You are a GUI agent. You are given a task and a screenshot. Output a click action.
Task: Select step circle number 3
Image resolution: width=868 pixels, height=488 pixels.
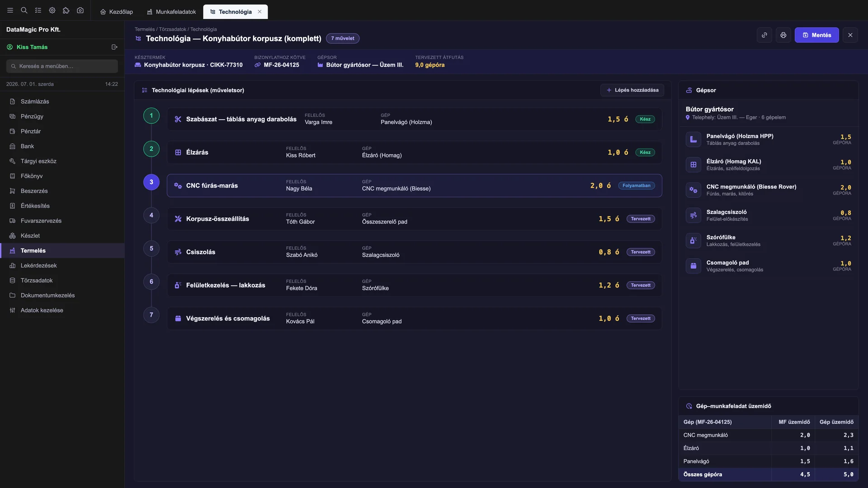point(151,182)
